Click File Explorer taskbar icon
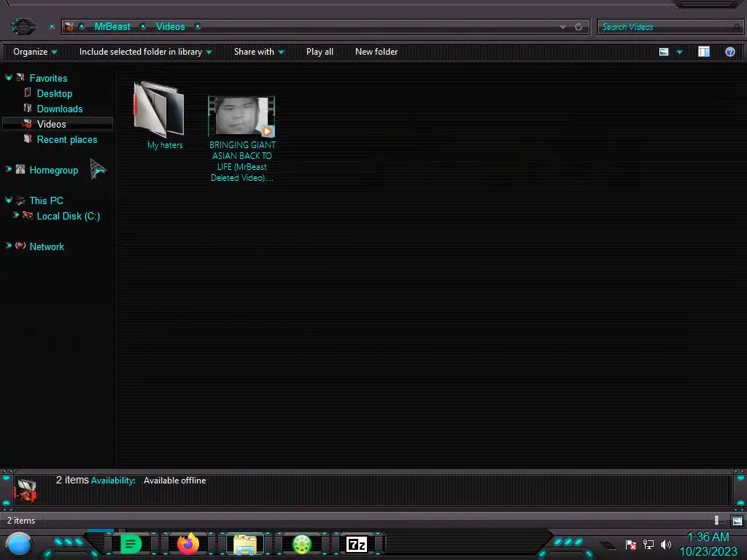Screen dimensions: 747x560 [x=245, y=544]
